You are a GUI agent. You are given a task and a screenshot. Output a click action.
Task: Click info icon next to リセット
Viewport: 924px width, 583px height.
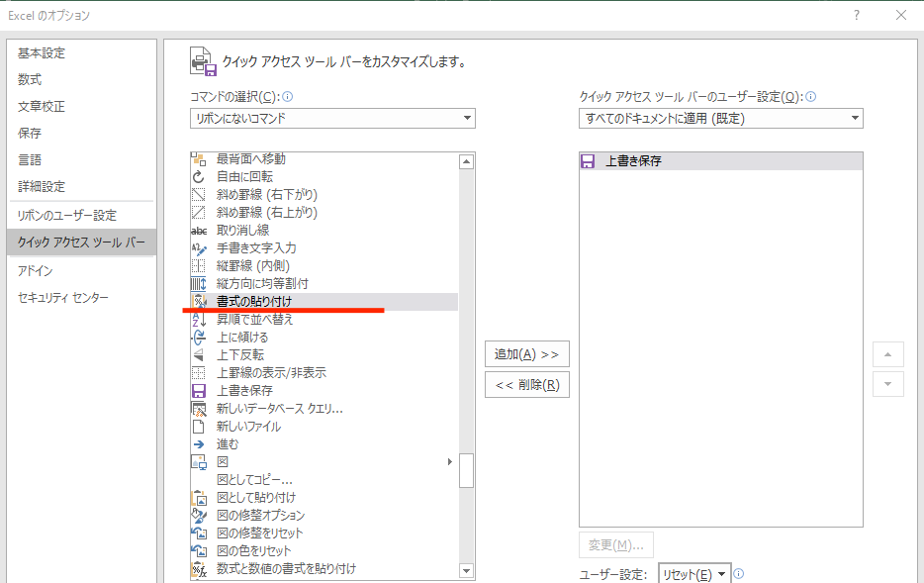738,573
